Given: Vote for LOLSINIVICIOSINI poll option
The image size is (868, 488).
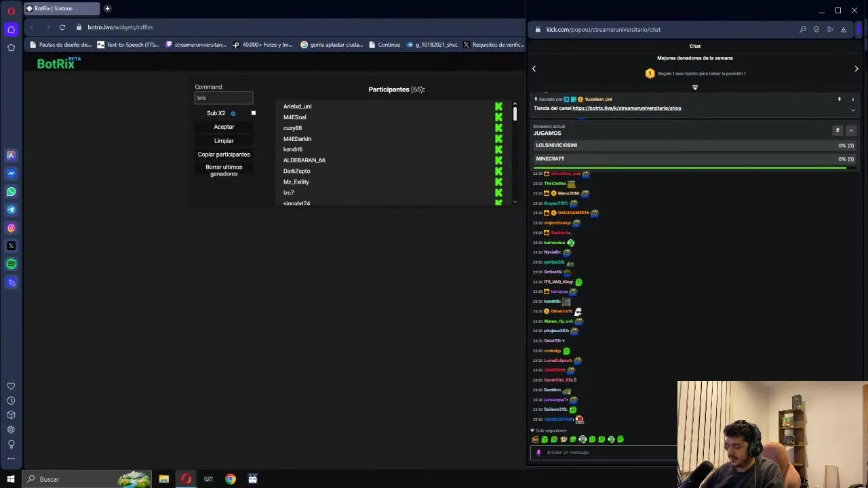Looking at the screenshot, I should pyautogui.click(x=694, y=146).
